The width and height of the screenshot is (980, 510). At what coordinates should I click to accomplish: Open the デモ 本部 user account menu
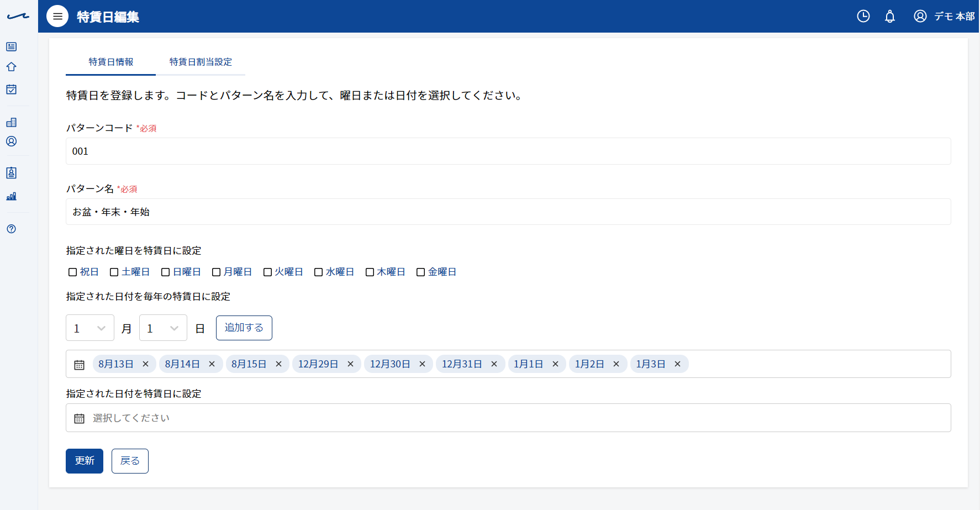click(x=944, y=17)
